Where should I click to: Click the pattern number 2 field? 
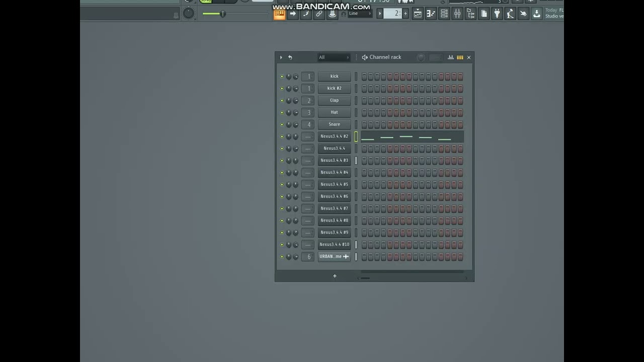coord(393,14)
